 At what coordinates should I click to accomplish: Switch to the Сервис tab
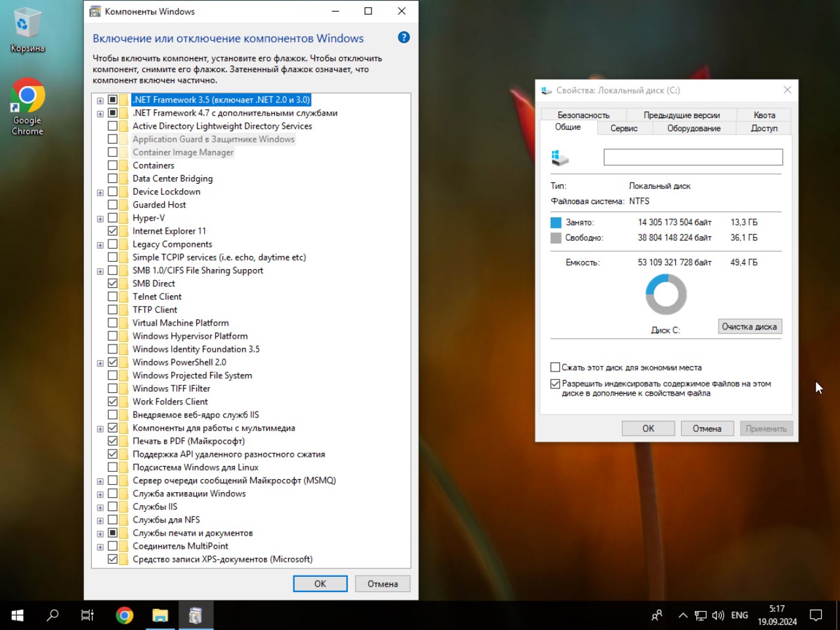[x=623, y=129]
